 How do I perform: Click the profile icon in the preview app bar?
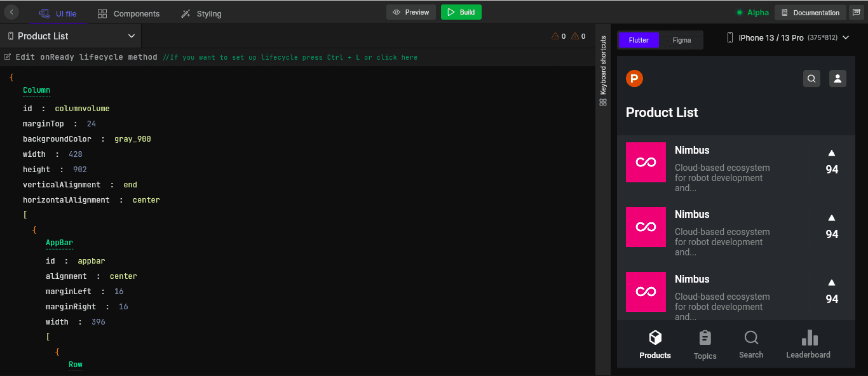click(x=837, y=79)
